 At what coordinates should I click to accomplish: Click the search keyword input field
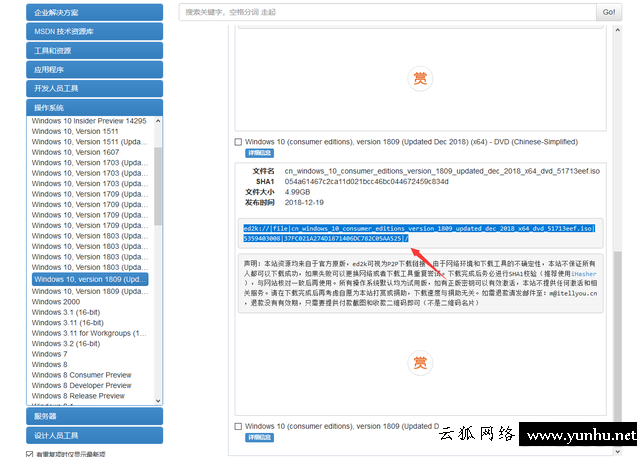tap(388, 12)
